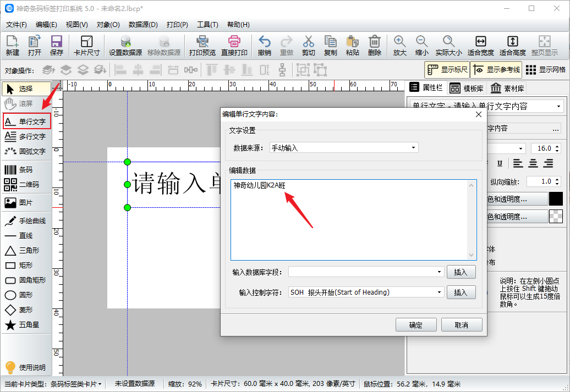Zoom out with 缩小 magnifier
Image resolution: width=570 pixels, height=392 pixels.
click(421, 46)
